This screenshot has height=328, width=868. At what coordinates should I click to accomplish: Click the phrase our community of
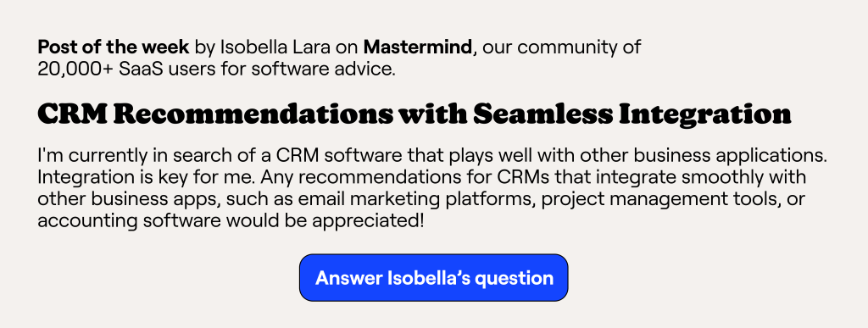pos(562,47)
